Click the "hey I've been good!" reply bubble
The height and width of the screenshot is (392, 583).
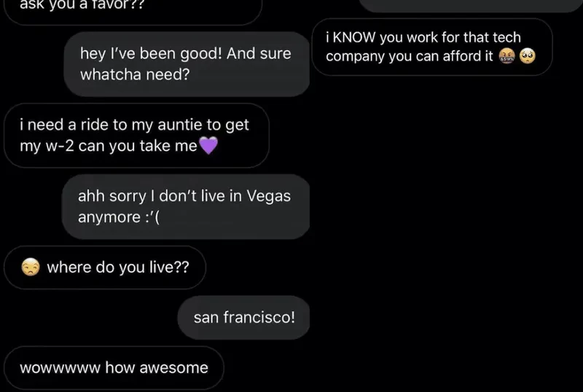pyautogui.click(x=187, y=64)
